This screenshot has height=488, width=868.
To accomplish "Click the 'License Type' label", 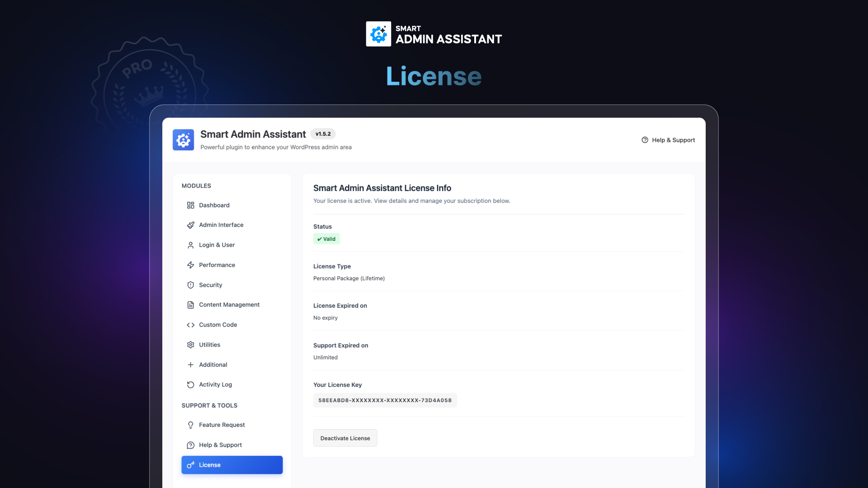I will (332, 267).
